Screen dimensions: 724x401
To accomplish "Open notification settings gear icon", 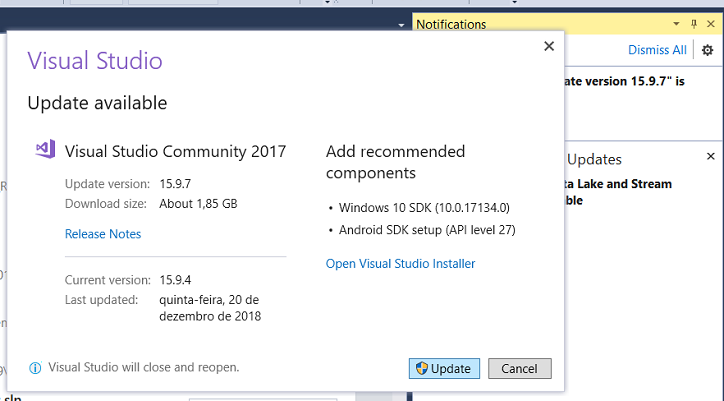I will pos(707,50).
